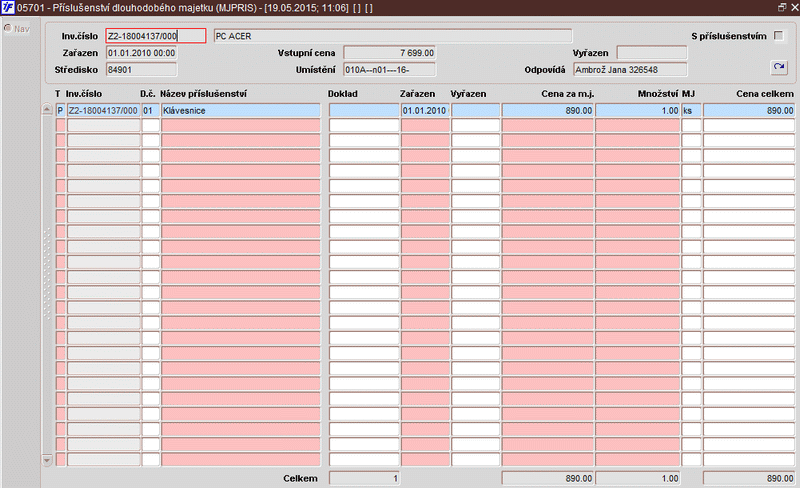Click the app logo icon in title bar
Screen dimensions: 800x488
pos(8,8)
